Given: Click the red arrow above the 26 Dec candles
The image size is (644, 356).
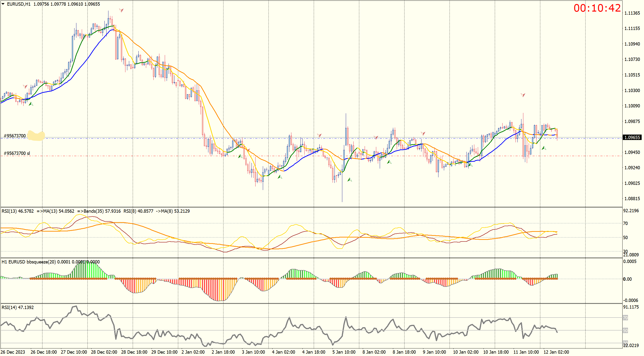Looking at the screenshot, I should click(25, 86).
